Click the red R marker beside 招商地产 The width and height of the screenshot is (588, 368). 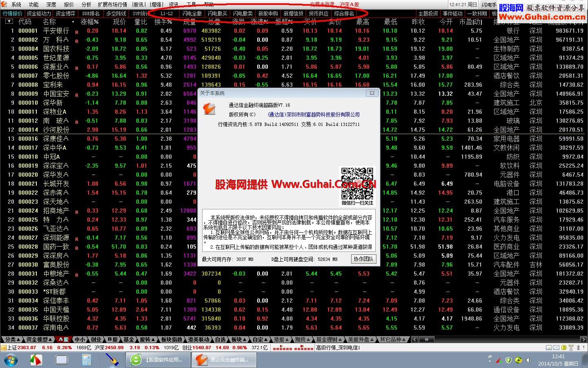[77, 212]
